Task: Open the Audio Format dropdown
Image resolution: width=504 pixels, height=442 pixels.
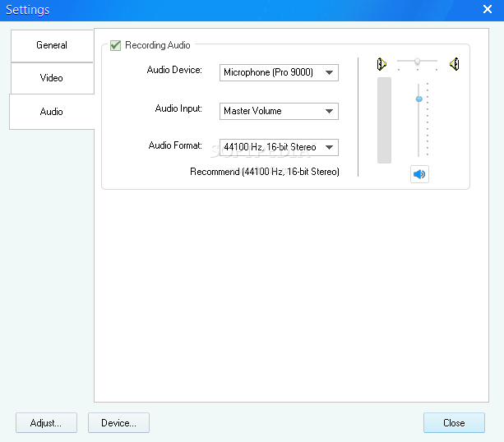Action: 279,147
